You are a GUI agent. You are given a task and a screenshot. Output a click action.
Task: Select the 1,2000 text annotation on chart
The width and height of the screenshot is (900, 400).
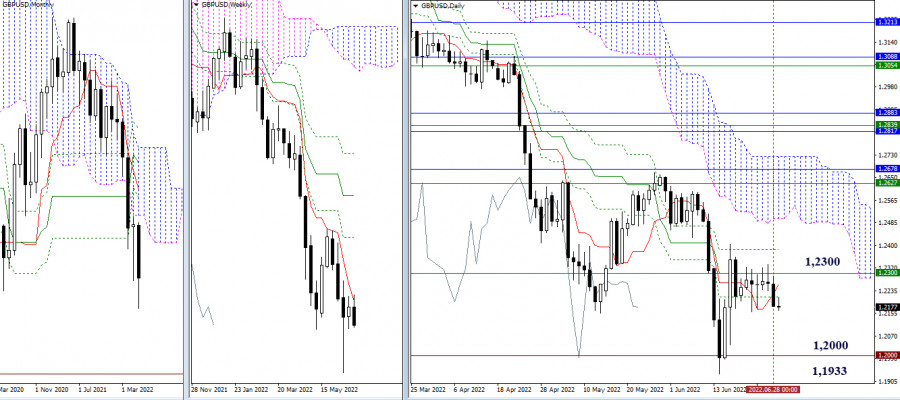coord(831,345)
